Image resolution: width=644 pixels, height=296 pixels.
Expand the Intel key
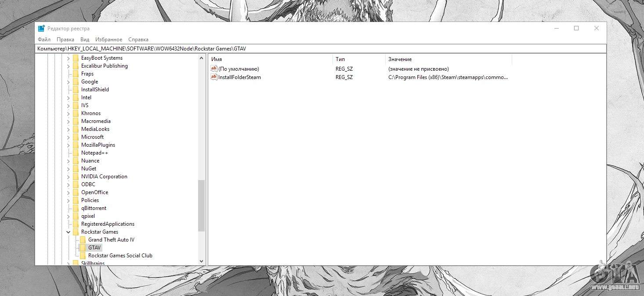pyautogui.click(x=69, y=97)
